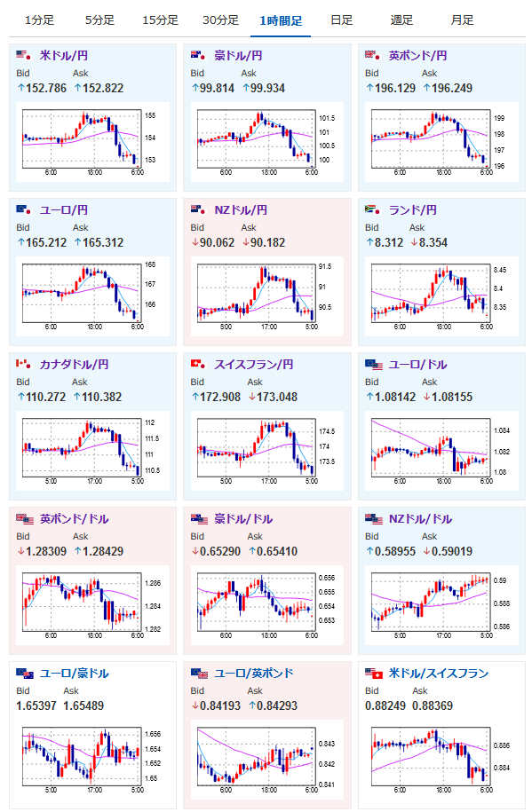Image resolution: width=532 pixels, height=812 pixels.
Task: Open the 15分足 chart tab
Action: pyautogui.click(x=160, y=20)
